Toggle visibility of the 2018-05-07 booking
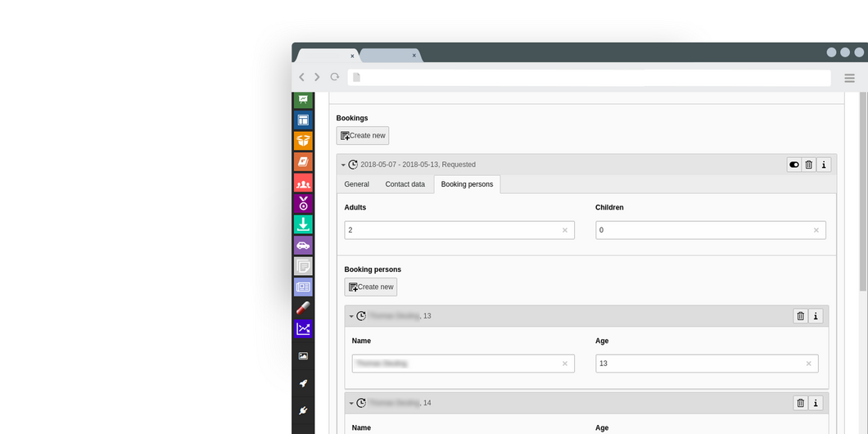This screenshot has width=868, height=434. (793, 165)
